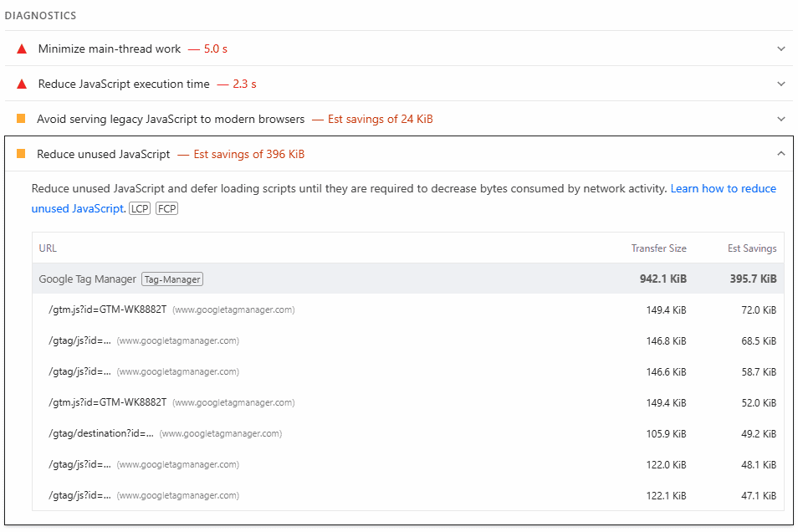Click the Minimize main-thread work audit title
This screenshot has width=798, height=532.
point(110,49)
